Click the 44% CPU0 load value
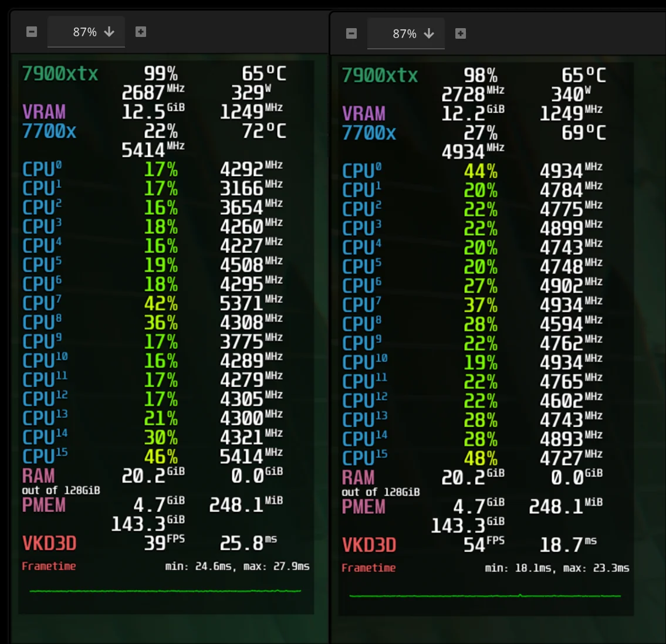This screenshot has height=644, width=666. tap(481, 171)
